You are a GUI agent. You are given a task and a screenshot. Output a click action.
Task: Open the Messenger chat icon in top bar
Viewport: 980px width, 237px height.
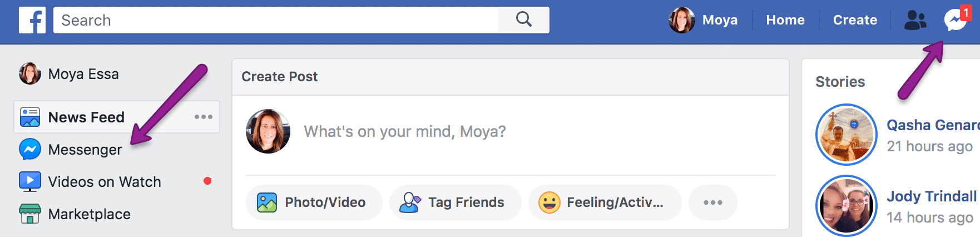[955, 20]
